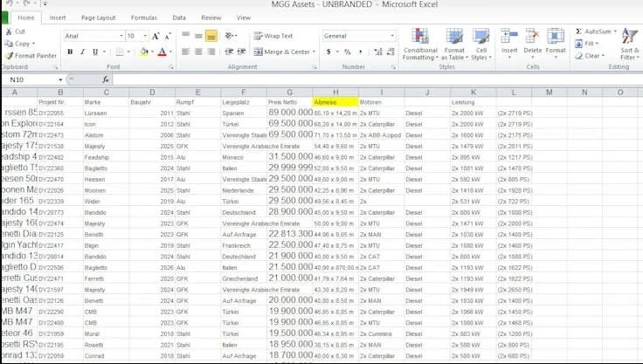Apply Comma Style

(361, 52)
